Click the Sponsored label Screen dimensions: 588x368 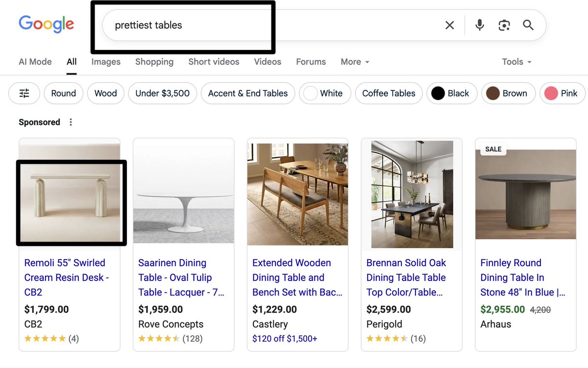(x=39, y=123)
